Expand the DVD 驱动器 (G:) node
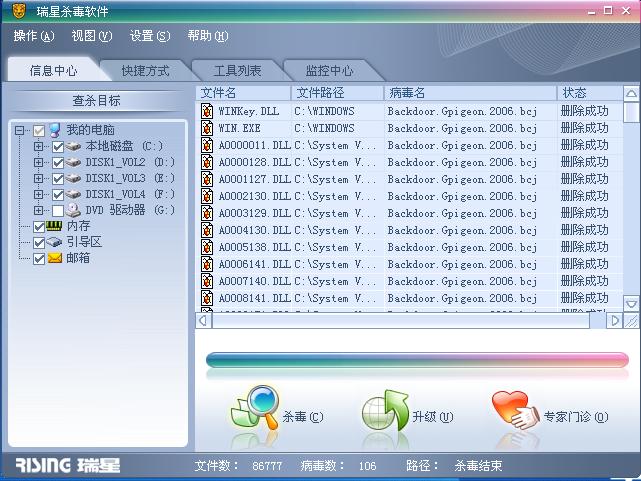 [x=38, y=210]
